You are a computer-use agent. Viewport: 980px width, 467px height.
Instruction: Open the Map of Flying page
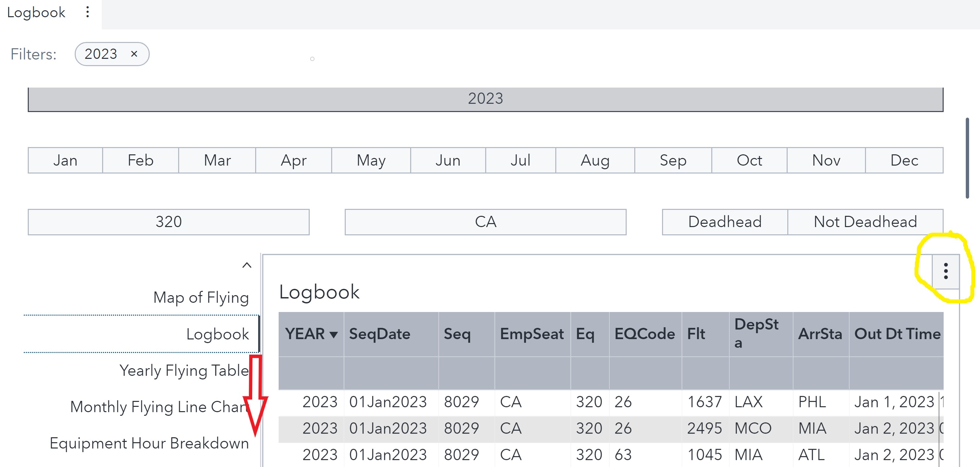click(x=201, y=297)
